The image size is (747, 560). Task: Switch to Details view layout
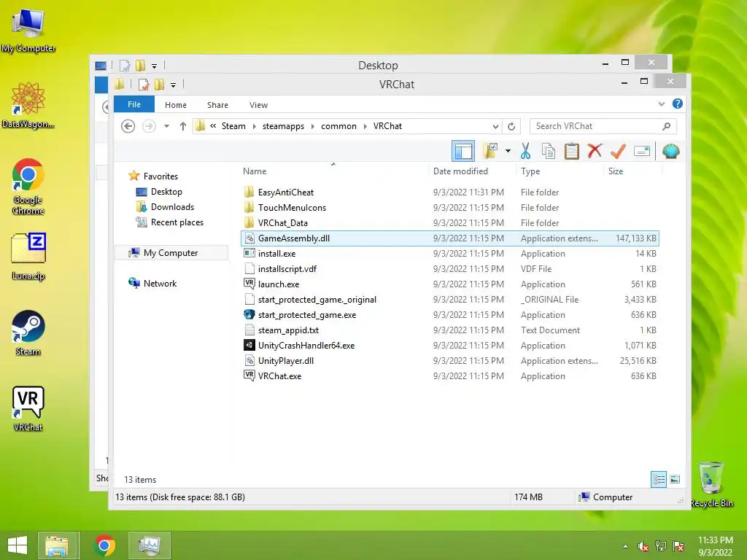[659, 479]
